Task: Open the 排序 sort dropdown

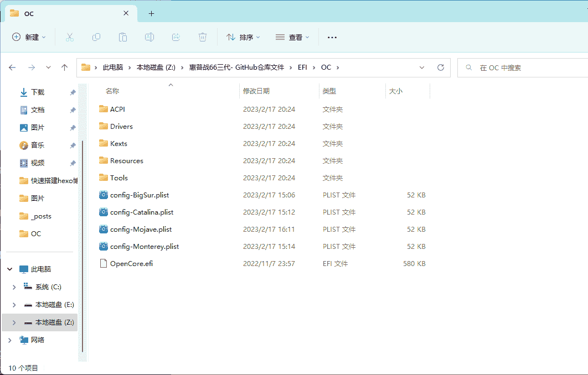Action: (243, 37)
